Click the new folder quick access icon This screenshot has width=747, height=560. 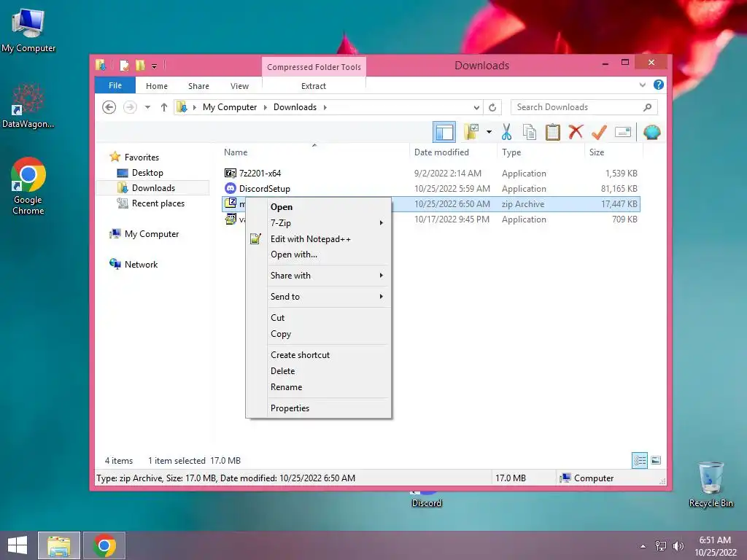[x=140, y=65]
